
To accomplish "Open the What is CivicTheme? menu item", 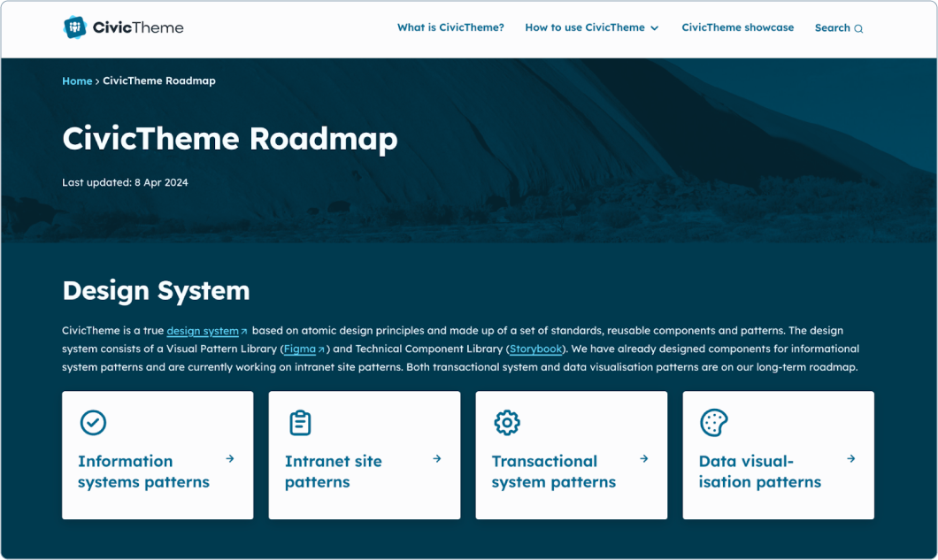I will coord(450,27).
